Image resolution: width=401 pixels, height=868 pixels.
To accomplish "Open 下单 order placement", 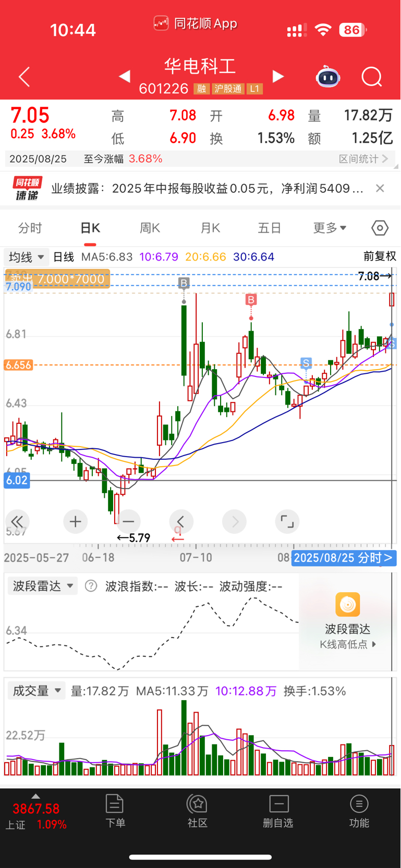I will 115,811.
